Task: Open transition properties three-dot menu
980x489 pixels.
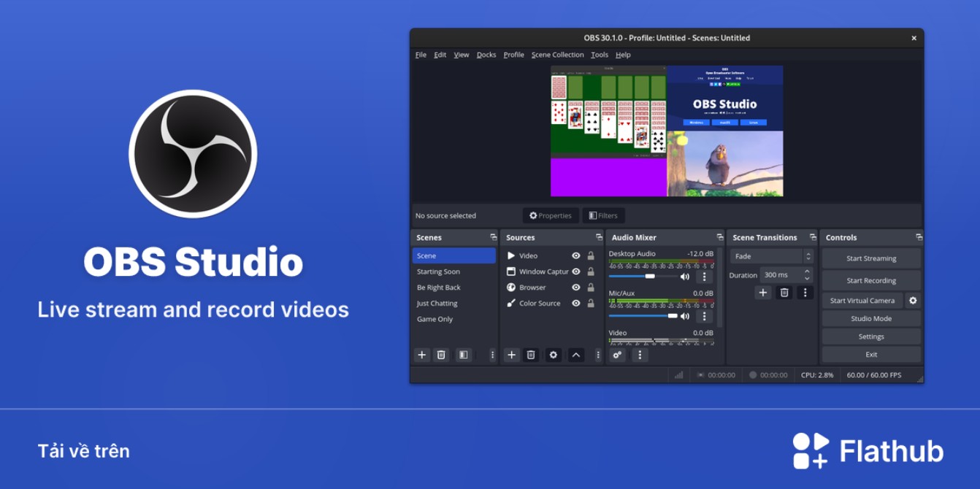Action: coord(805,293)
